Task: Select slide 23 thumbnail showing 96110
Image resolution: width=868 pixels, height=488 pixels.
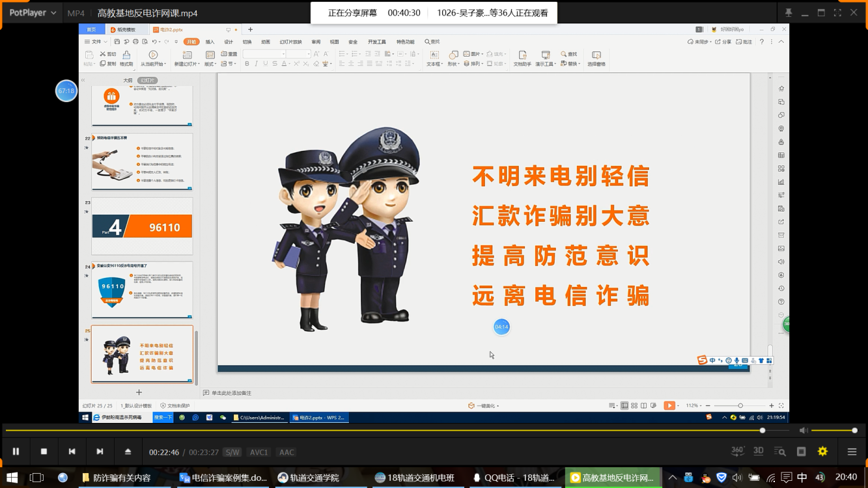Action: [x=142, y=226]
